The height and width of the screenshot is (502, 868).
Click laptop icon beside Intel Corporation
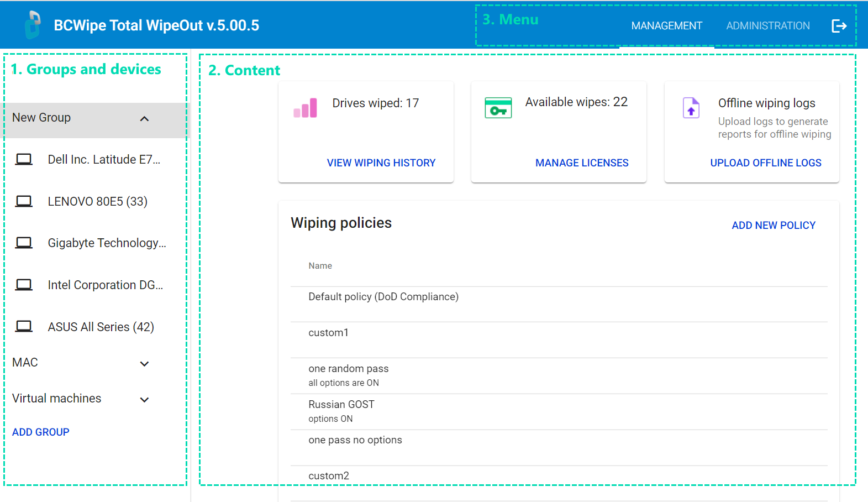pyautogui.click(x=24, y=285)
